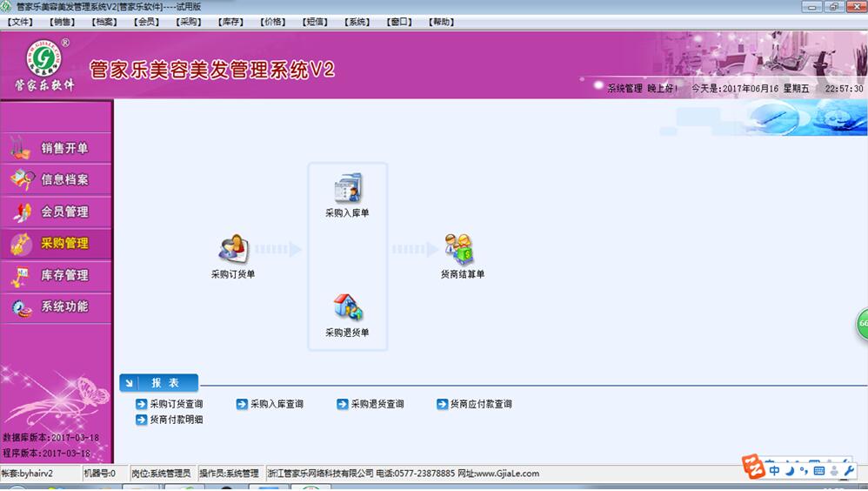Click the app icon in the title bar
The image size is (868, 491).
pos(6,6)
